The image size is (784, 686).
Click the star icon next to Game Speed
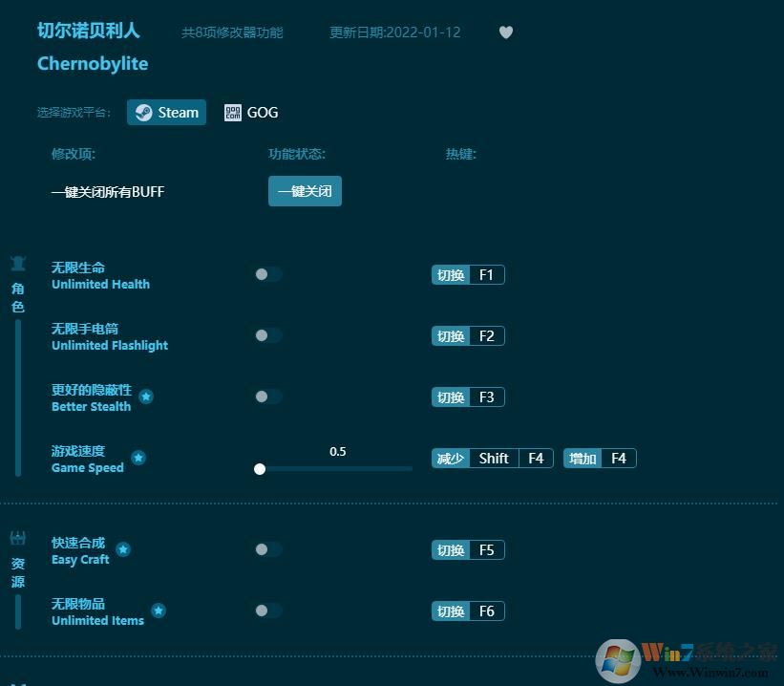(138, 458)
